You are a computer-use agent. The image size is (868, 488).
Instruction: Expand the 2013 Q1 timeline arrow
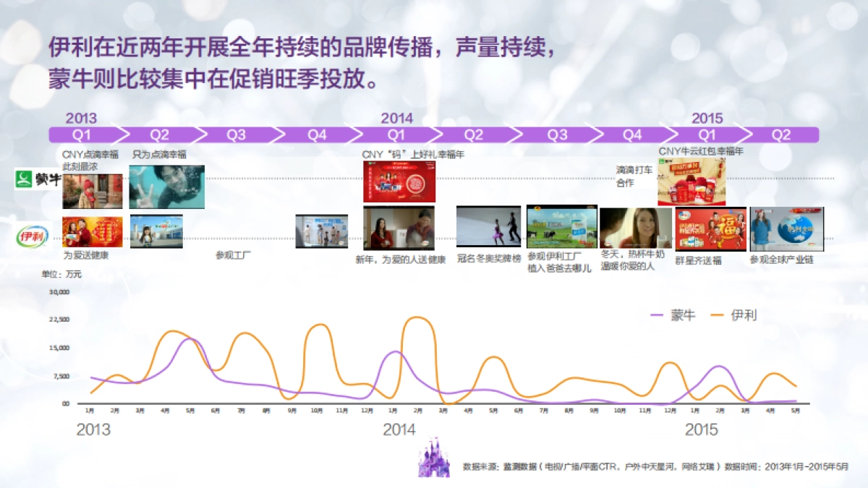tap(82, 134)
